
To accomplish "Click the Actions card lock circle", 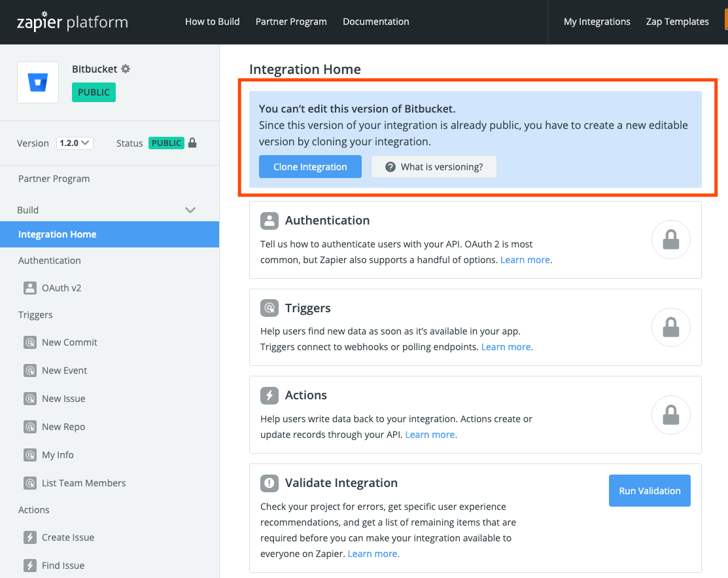I will click(x=671, y=415).
